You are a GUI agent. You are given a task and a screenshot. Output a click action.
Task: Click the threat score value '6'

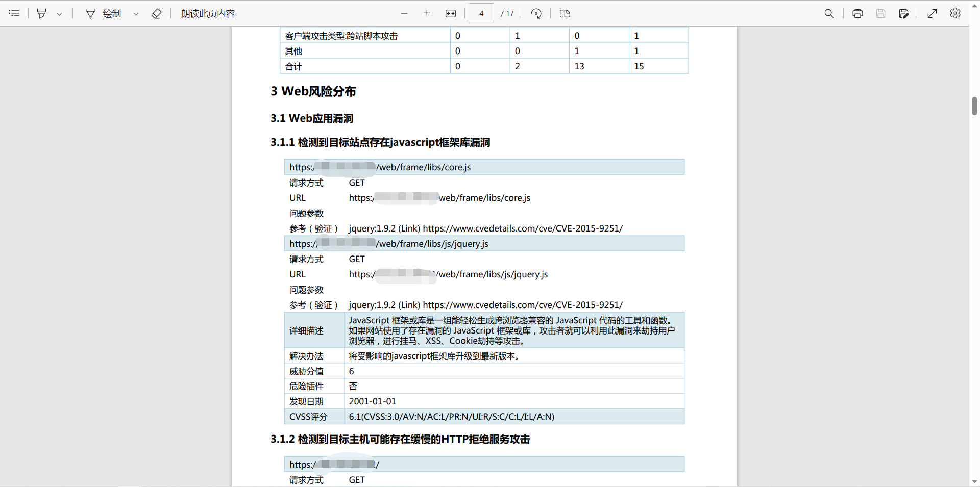pyautogui.click(x=351, y=371)
